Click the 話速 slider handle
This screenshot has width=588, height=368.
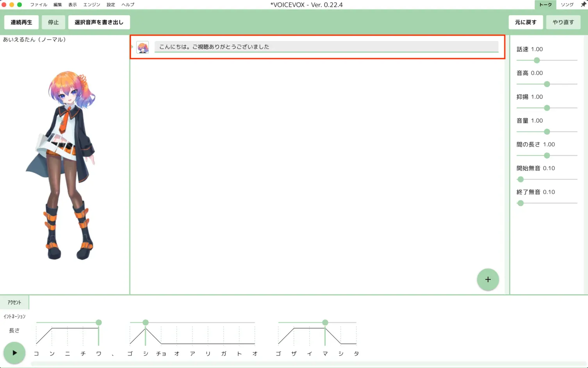pyautogui.click(x=537, y=60)
